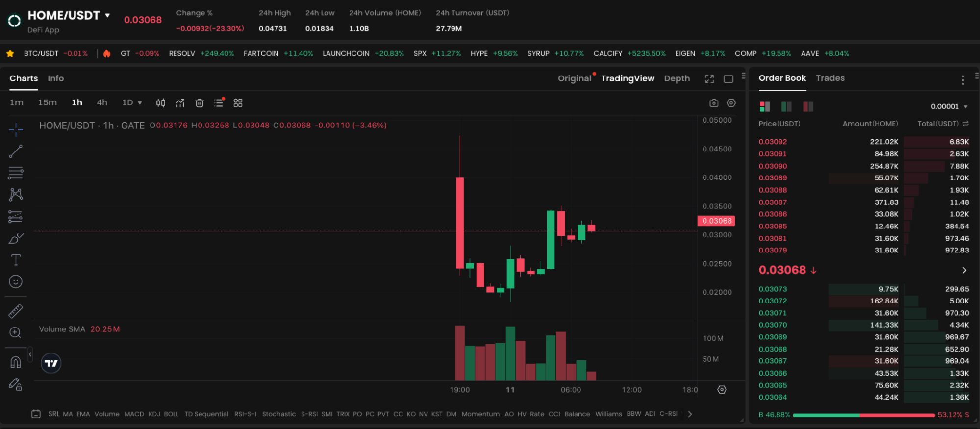Open the emoji icons tool
The height and width of the screenshot is (429, 980).
(16, 281)
